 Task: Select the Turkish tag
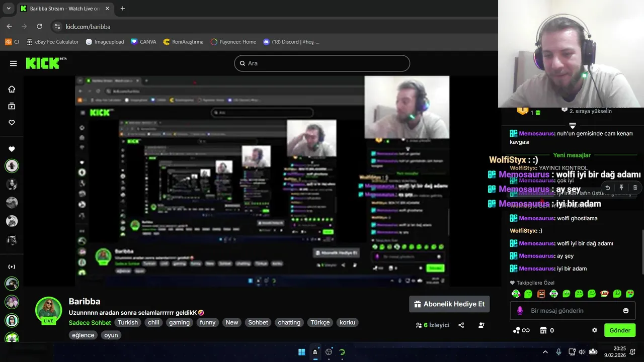coord(128,323)
